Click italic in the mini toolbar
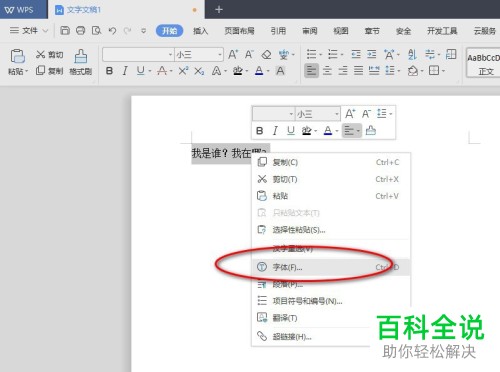500x372 pixels. 275,131
